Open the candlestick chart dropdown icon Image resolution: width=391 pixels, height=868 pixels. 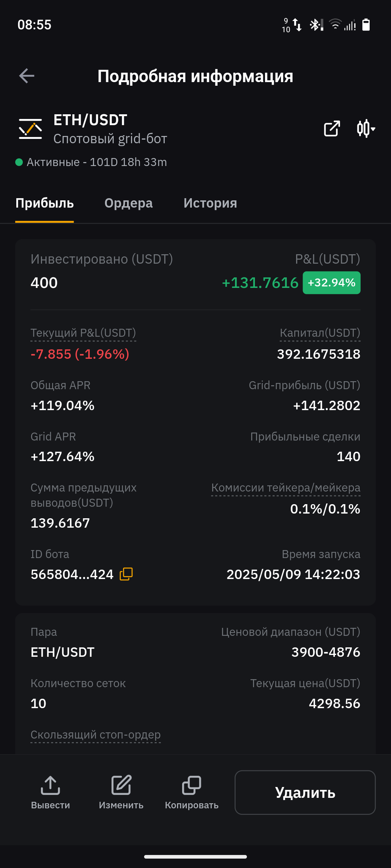click(365, 128)
